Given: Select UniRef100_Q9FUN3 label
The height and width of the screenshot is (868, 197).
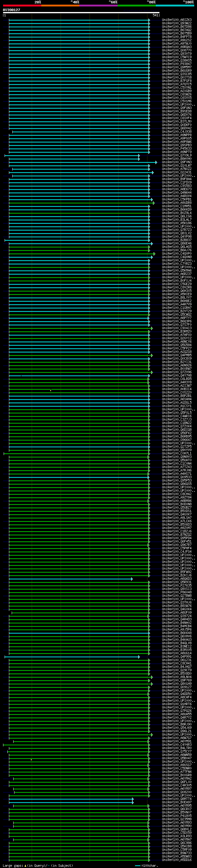Looking at the screenshot, I should click(177, 108).
